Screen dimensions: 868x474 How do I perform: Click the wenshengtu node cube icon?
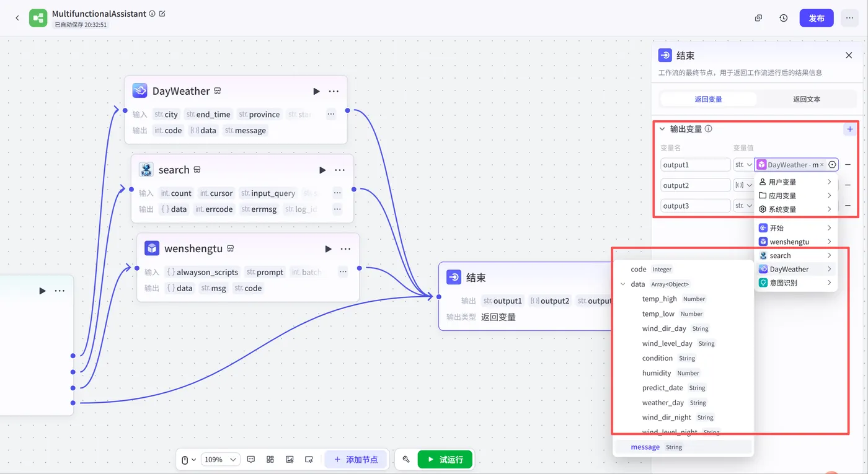(x=152, y=248)
